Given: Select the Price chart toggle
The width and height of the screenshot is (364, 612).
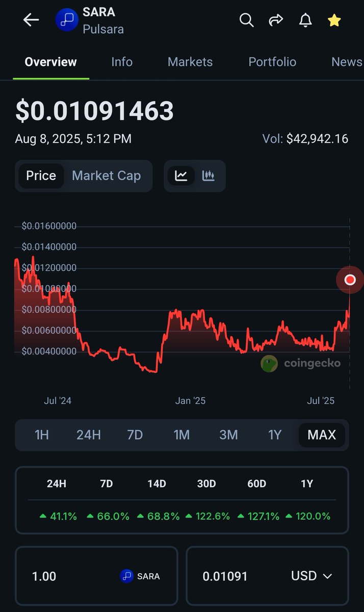Looking at the screenshot, I should click(x=41, y=176).
